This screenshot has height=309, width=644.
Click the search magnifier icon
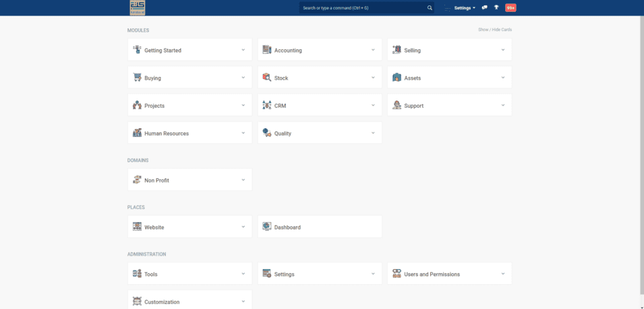tap(430, 8)
